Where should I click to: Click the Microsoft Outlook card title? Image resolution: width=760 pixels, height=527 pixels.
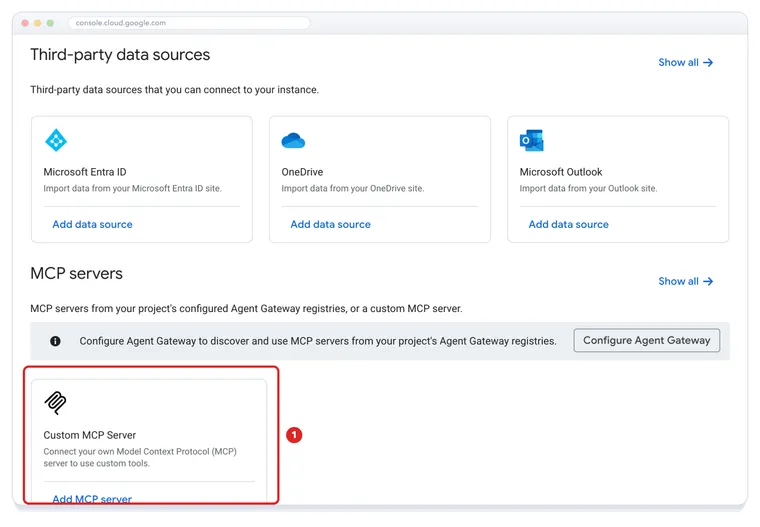coord(561,172)
